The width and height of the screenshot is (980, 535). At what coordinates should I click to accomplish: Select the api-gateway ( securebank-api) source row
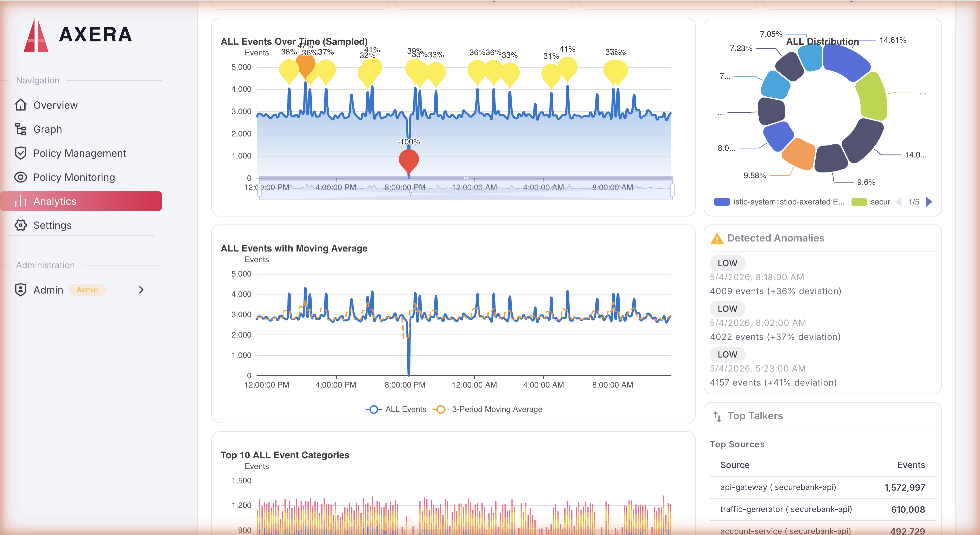point(823,487)
